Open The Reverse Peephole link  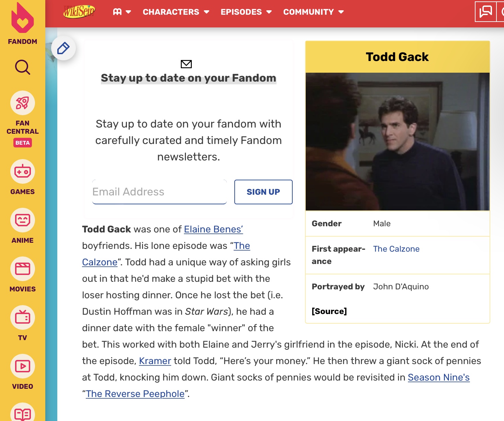click(x=135, y=394)
